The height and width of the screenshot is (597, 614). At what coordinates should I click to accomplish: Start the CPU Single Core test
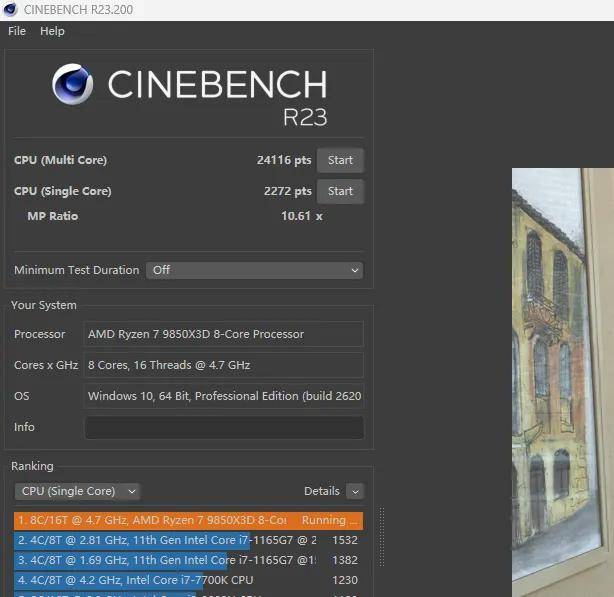(340, 191)
